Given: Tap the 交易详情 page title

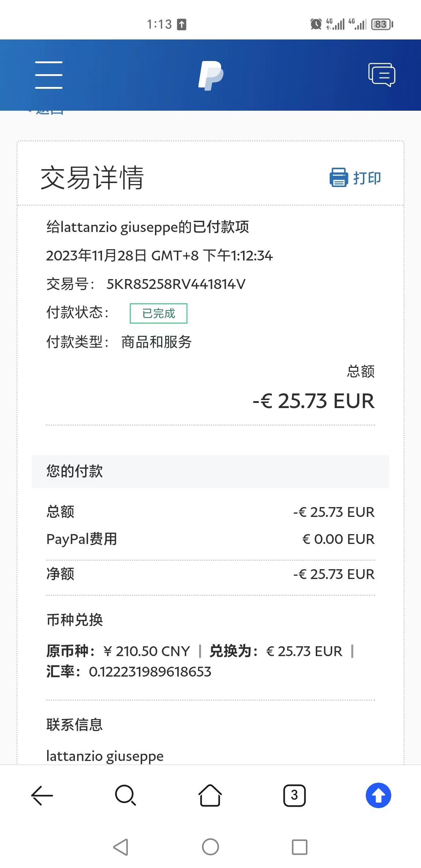Looking at the screenshot, I should [x=92, y=178].
